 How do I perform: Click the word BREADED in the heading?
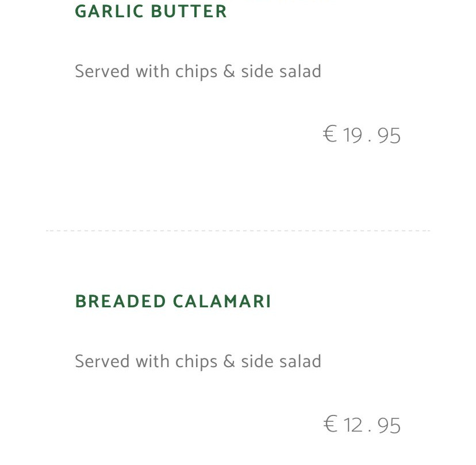pos(120,301)
